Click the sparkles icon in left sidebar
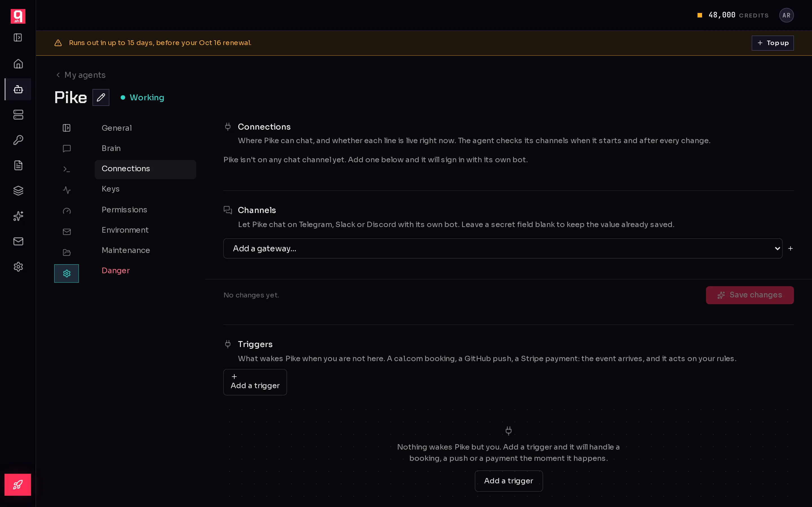The width and height of the screenshot is (812, 507). click(18, 216)
